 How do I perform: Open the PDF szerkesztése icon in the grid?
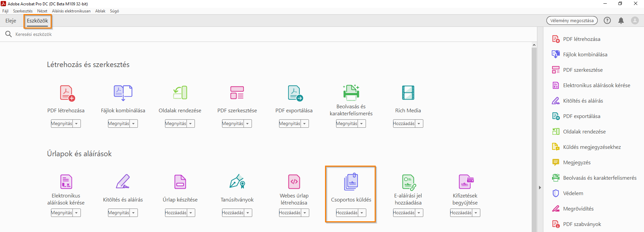[237, 93]
